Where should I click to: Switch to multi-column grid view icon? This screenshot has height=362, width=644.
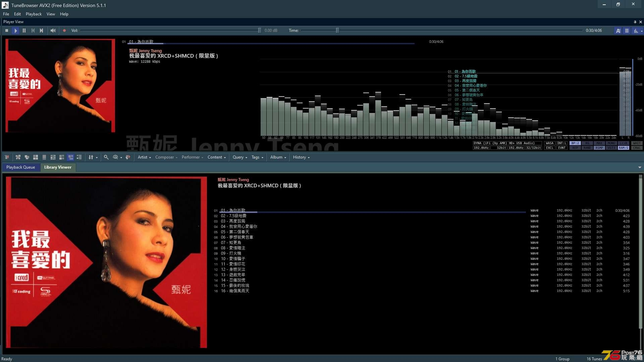[53, 157]
